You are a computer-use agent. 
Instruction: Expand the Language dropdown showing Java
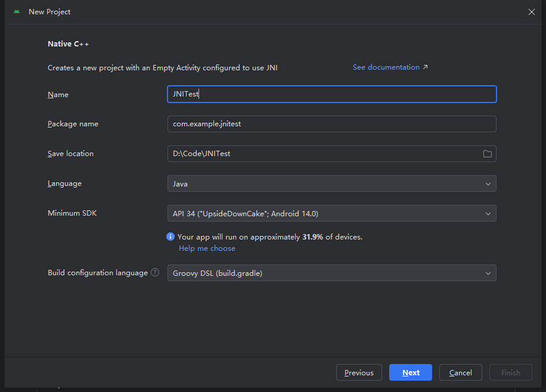[x=331, y=183]
